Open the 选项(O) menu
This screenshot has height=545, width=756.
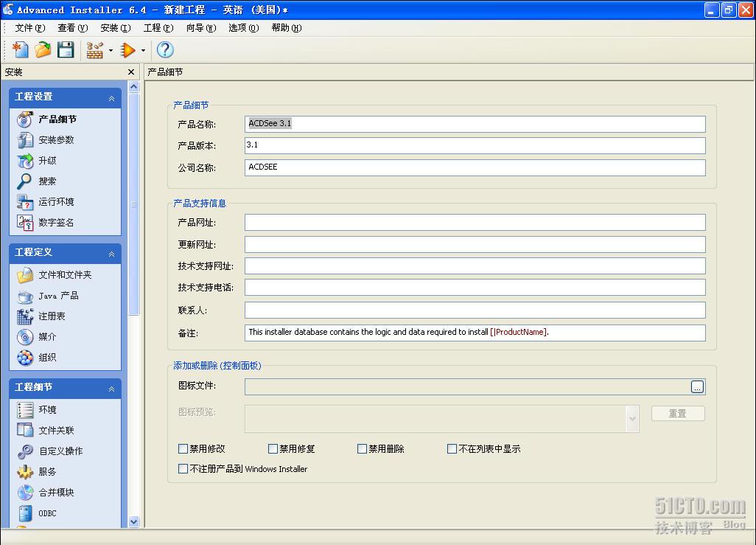[x=243, y=28]
